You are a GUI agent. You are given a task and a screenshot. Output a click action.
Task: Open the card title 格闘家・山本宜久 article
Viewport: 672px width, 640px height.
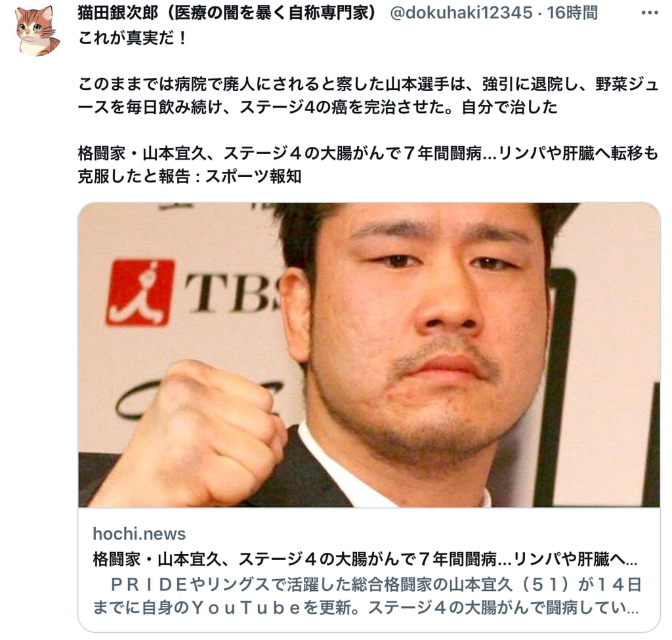click(365, 559)
